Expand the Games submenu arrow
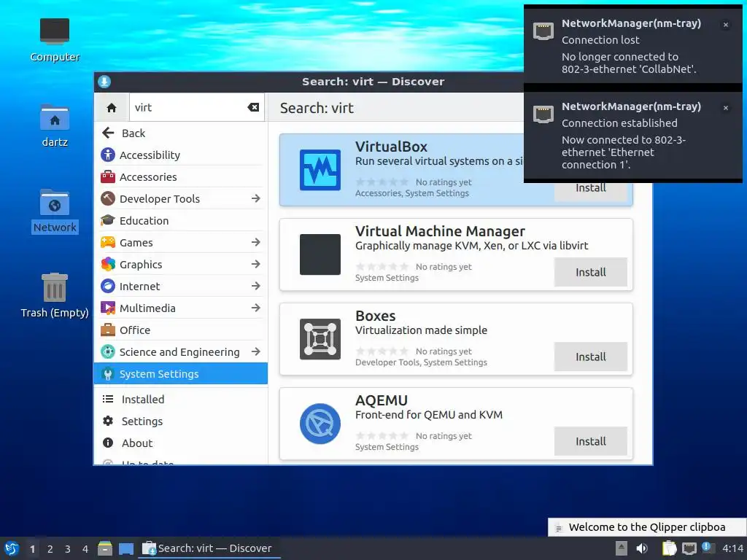This screenshot has width=747, height=560. pos(256,242)
